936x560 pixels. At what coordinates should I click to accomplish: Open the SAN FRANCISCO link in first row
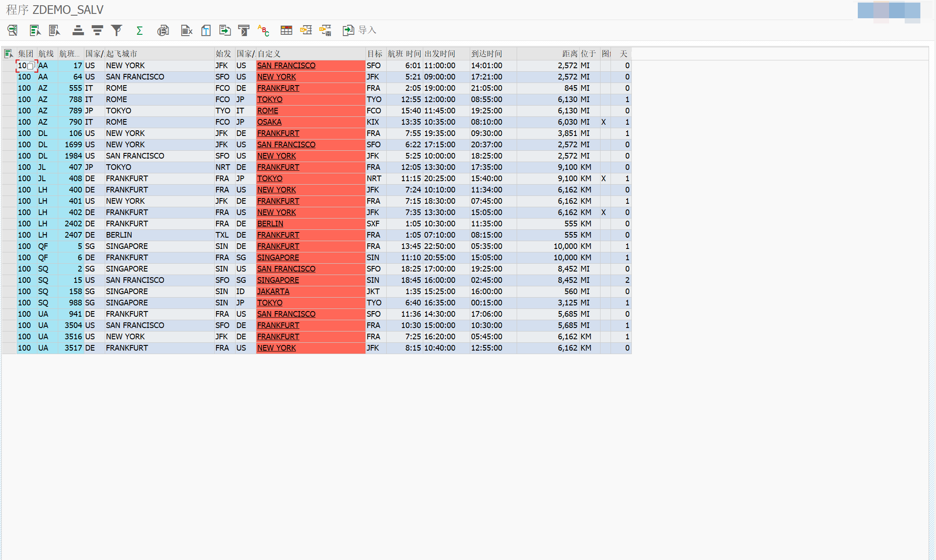coord(286,66)
